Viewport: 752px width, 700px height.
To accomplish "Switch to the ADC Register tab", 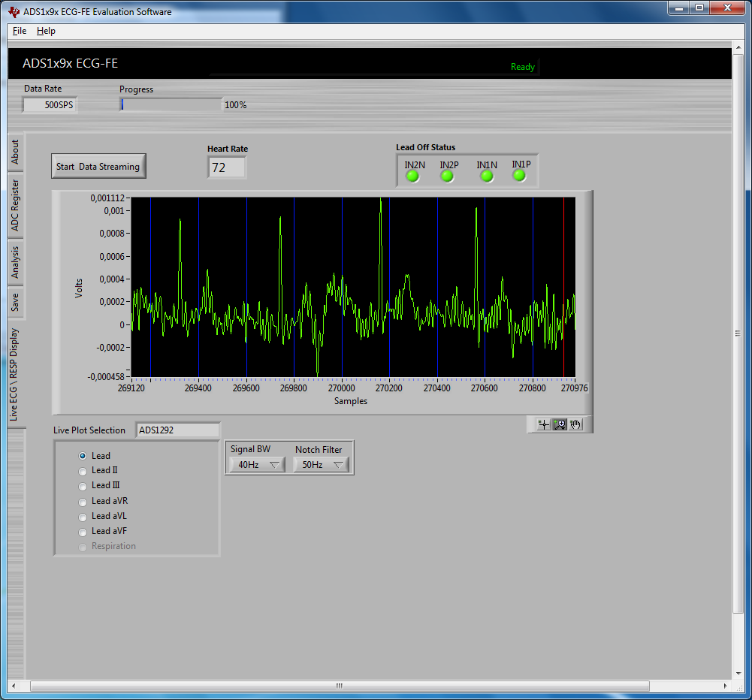I will click(x=15, y=208).
